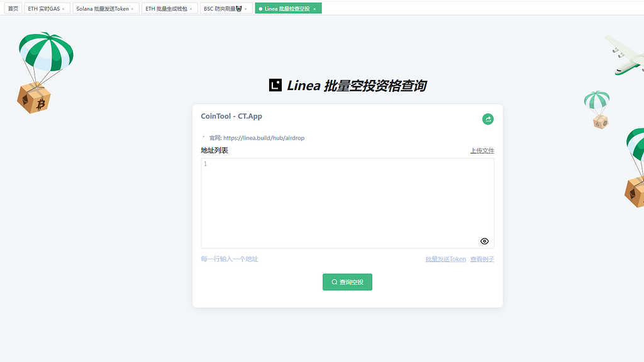
Task: Select the BSC 防夹刷量 tab
Action: pos(222,9)
